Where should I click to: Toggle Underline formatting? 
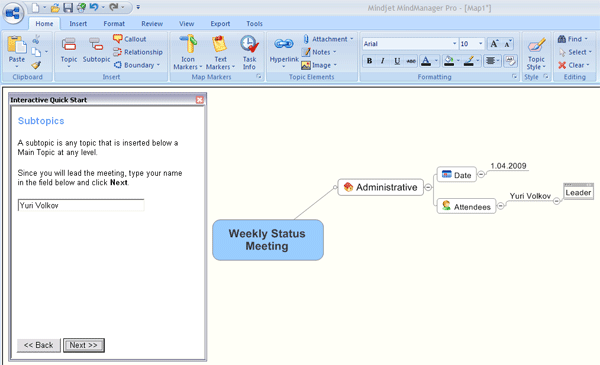pyautogui.click(x=397, y=60)
